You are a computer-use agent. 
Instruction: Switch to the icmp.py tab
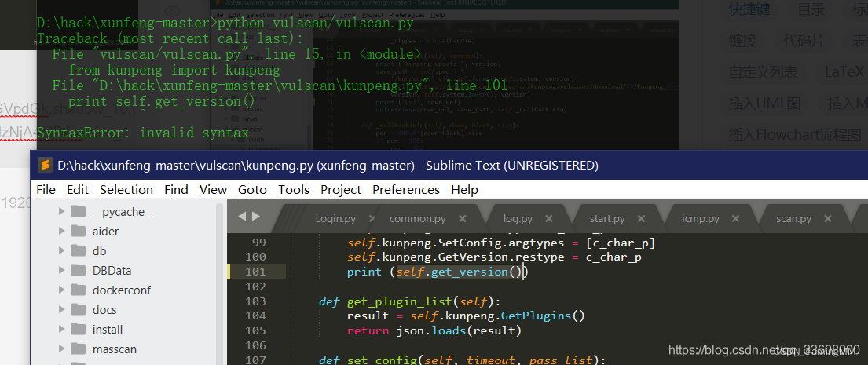tap(701, 218)
